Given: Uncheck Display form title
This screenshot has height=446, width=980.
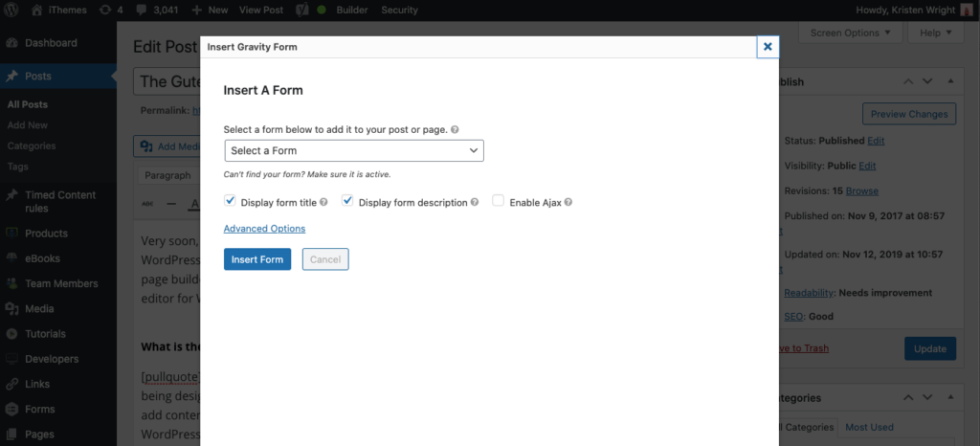Looking at the screenshot, I should (230, 201).
